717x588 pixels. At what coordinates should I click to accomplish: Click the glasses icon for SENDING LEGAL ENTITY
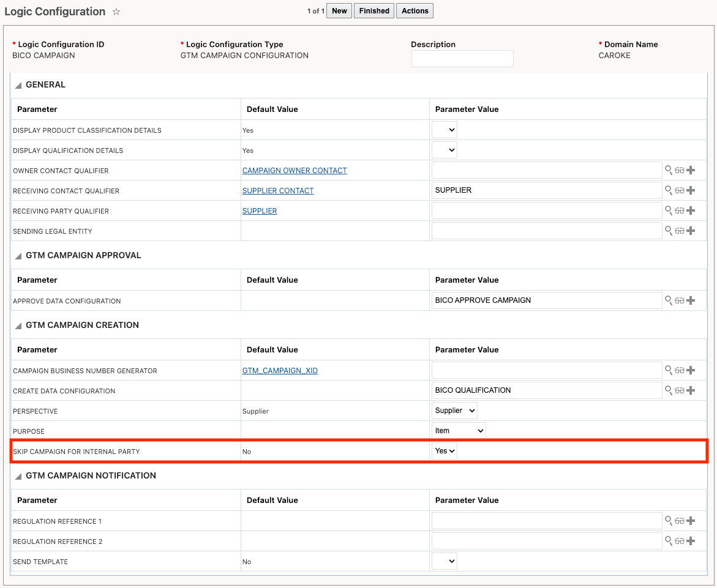tap(680, 231)
